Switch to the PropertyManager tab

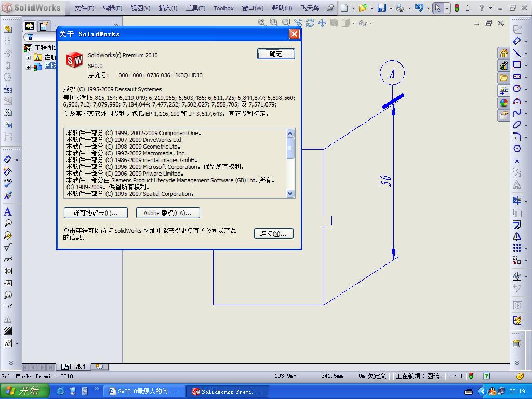(x=44, y=26)
